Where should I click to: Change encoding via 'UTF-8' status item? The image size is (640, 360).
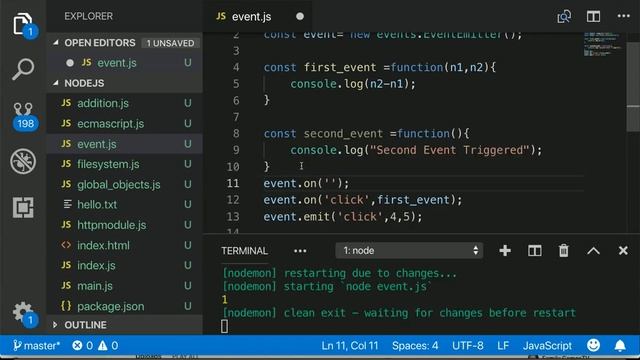click(x=467, y=346)
